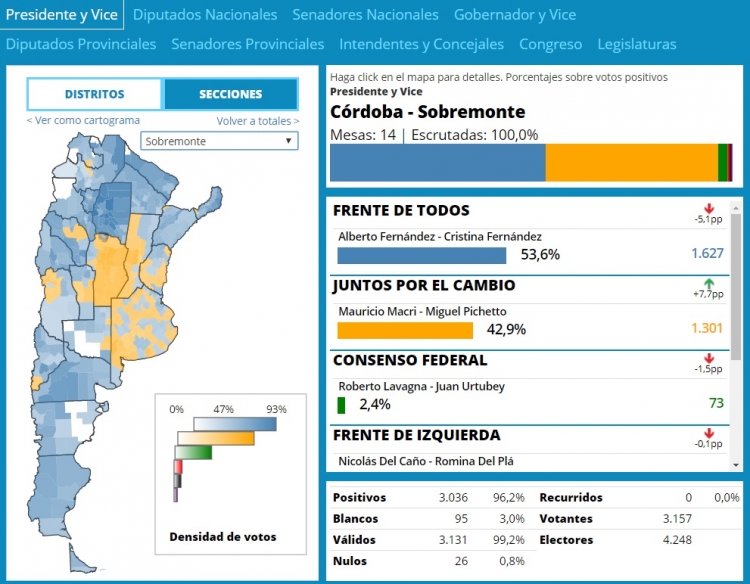Click the Consenso Federal vote count 73
The image size is (750, 584).
pyautogui.click(x=716, y=403)
